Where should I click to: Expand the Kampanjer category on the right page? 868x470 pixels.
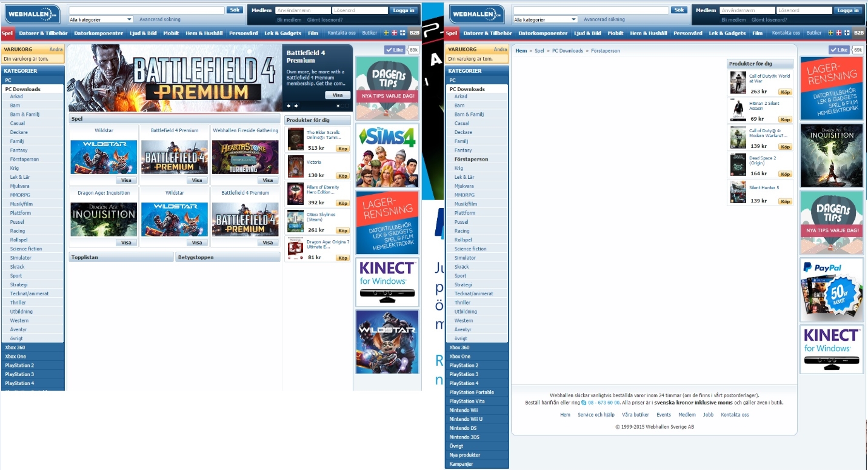pyautogui.click(x=478, y=464)
